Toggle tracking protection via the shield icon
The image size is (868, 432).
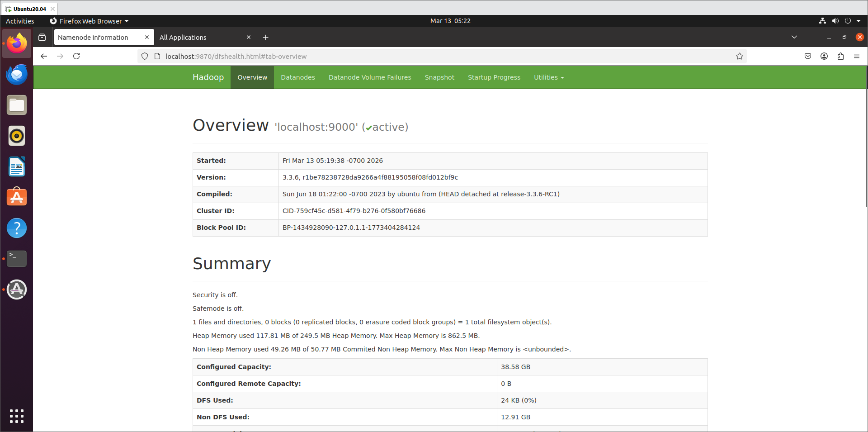pyautogui.click(x=144, y=56)
